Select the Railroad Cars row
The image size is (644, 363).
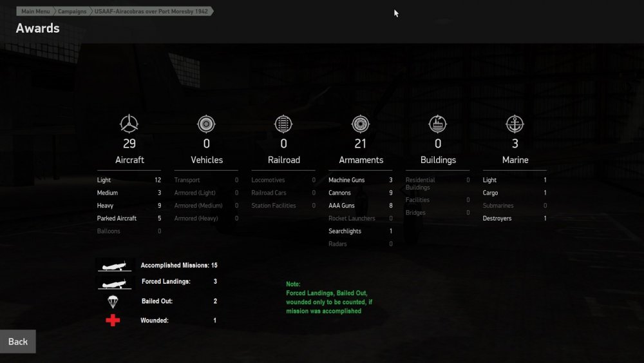click(x=283, y=193)
